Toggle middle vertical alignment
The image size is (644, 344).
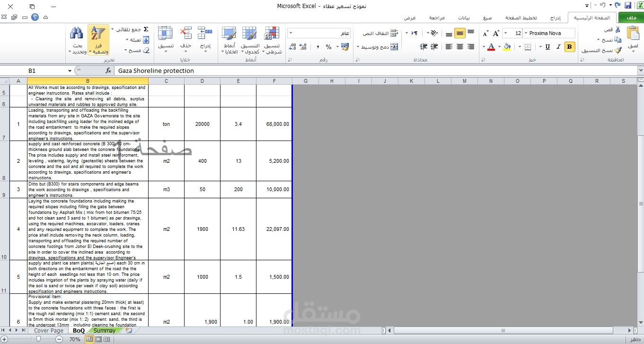(x=459, y=33)
